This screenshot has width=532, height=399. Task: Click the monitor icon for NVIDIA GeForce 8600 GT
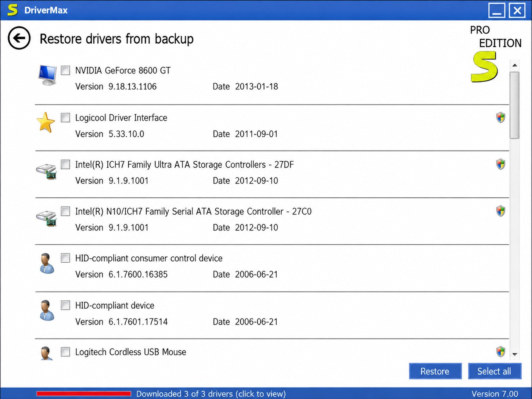coord(47,75)
